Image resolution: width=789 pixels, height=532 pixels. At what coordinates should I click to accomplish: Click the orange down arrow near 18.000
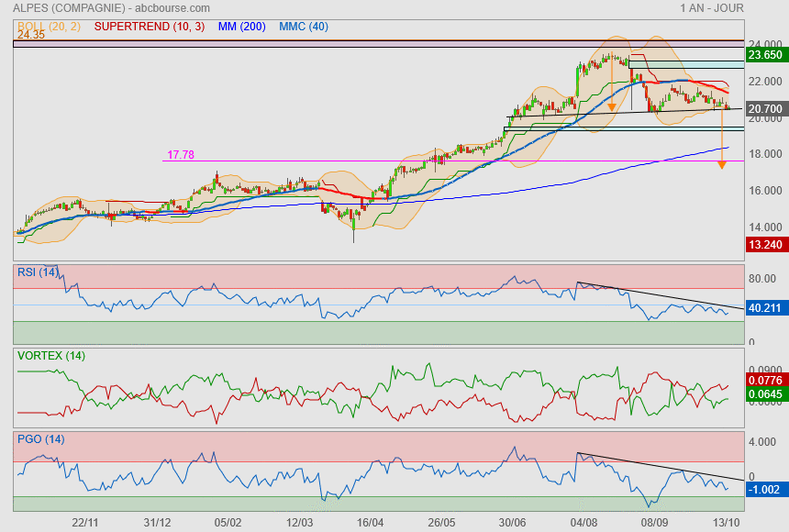[x=722, y=163]
